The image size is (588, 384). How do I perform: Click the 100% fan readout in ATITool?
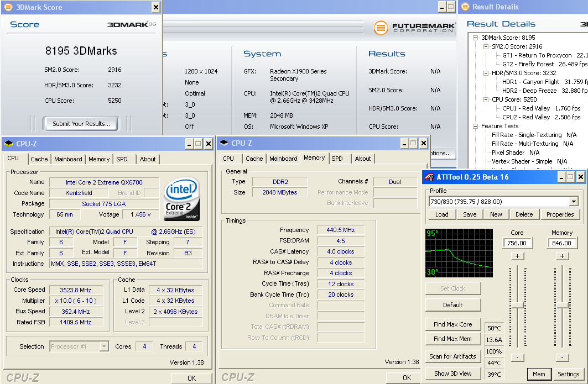pyautogui.click(x=494, y=351)
